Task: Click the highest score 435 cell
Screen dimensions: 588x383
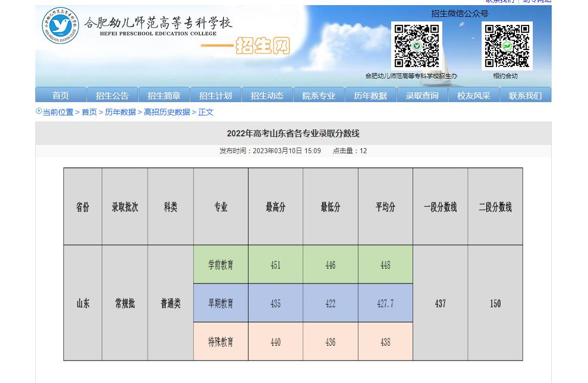Action: pos(276,303)
